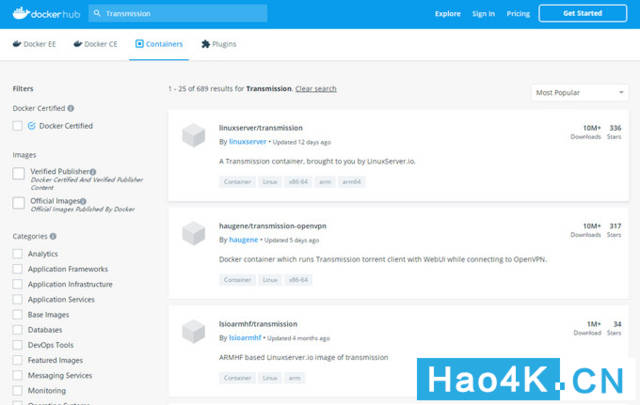Click the Verified Publisher info icon
Image resolution: width=640 pixels, height=405 pixels.
pos(93,171)
